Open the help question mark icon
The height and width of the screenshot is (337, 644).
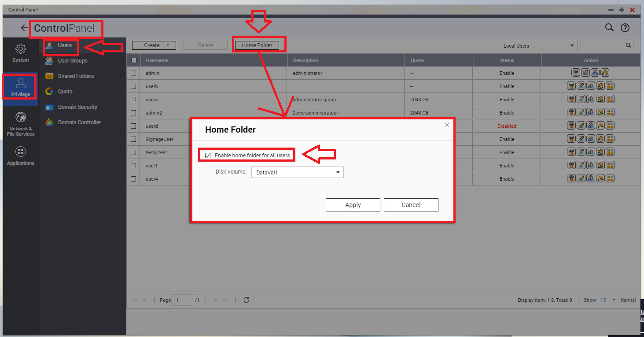[625, 28]
